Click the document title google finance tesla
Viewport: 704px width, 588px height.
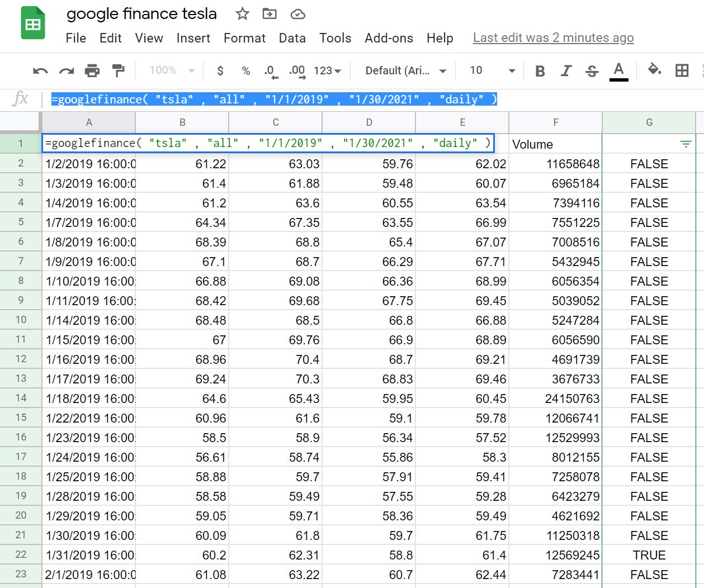pos(141,14)
